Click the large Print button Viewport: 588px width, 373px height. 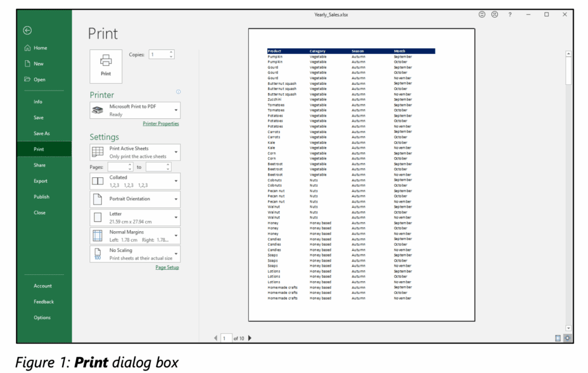point(106,66)
